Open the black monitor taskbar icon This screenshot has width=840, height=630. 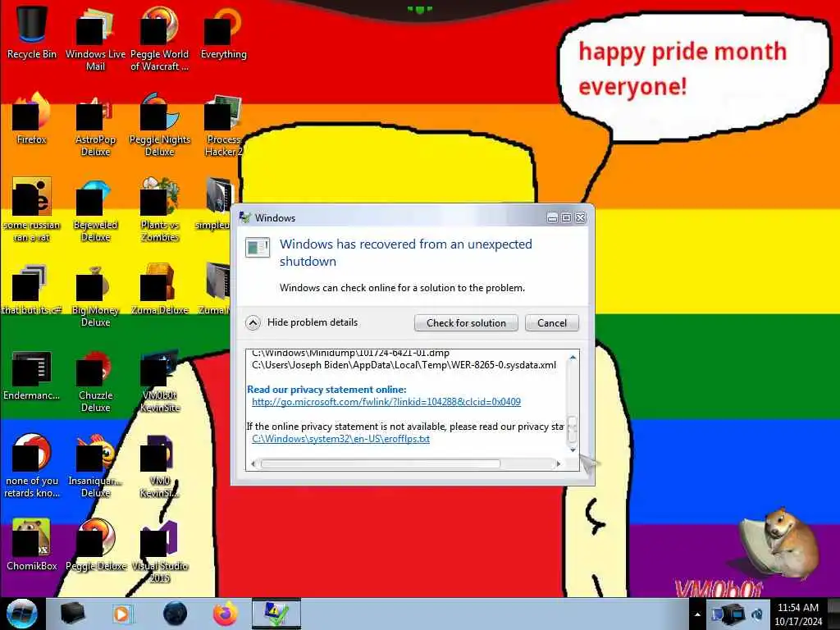(73, 614)
